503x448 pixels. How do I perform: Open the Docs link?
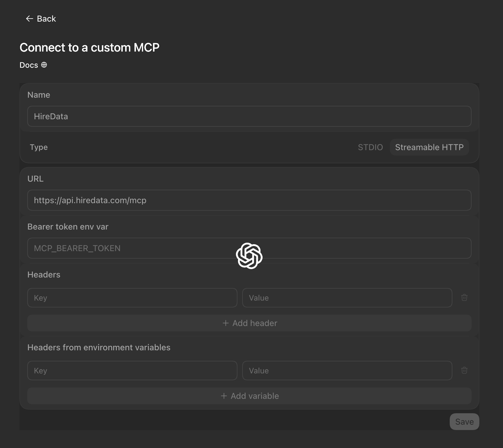click(x=33, y=65)
